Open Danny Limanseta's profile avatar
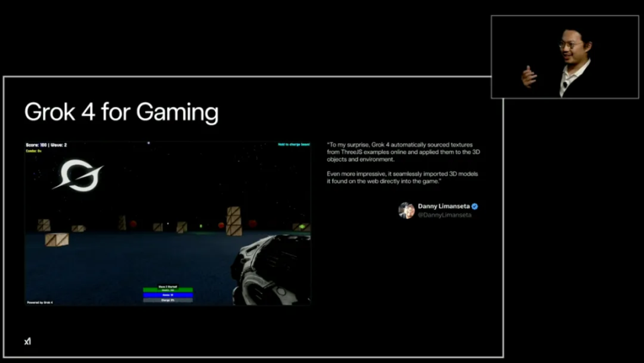The image size is (644, 363). pos(407,210)
